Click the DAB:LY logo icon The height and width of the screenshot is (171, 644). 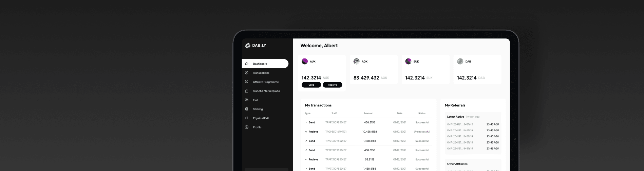click(247, 45)
